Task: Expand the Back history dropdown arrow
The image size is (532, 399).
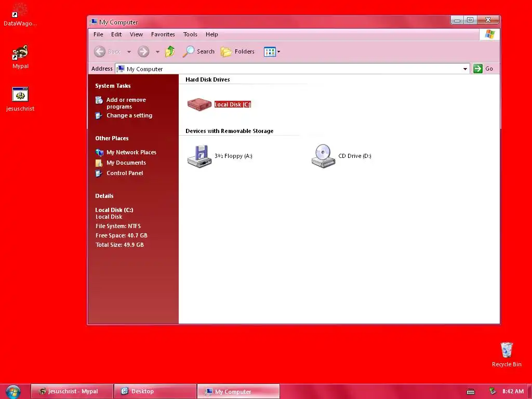Action: [129, 52]
